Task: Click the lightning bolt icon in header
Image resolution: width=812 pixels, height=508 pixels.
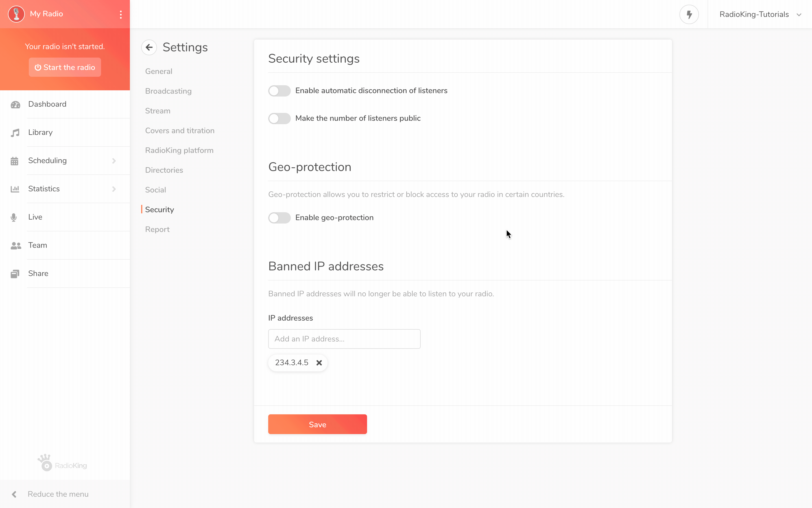Action: pos(689,14)
